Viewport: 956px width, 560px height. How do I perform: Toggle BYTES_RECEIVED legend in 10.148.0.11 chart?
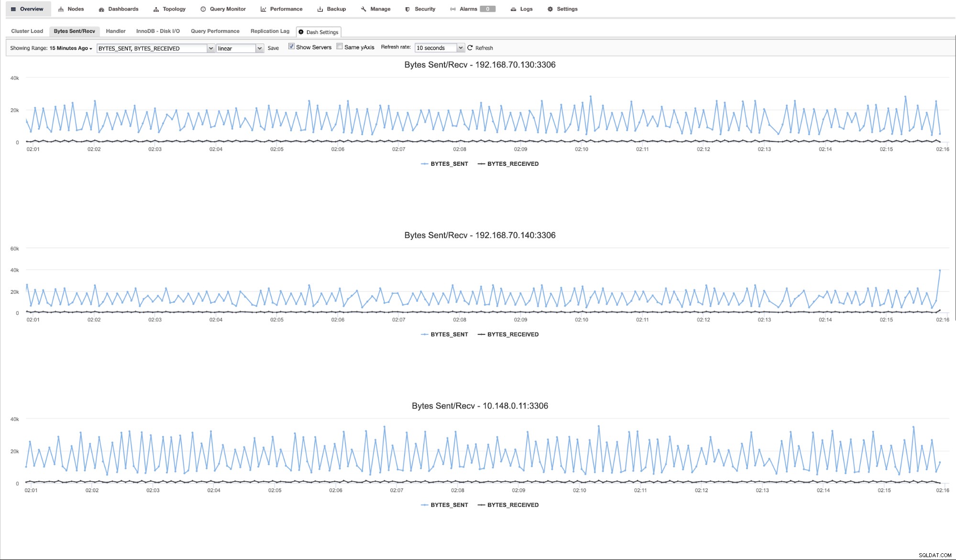click(x=508, y=505)
